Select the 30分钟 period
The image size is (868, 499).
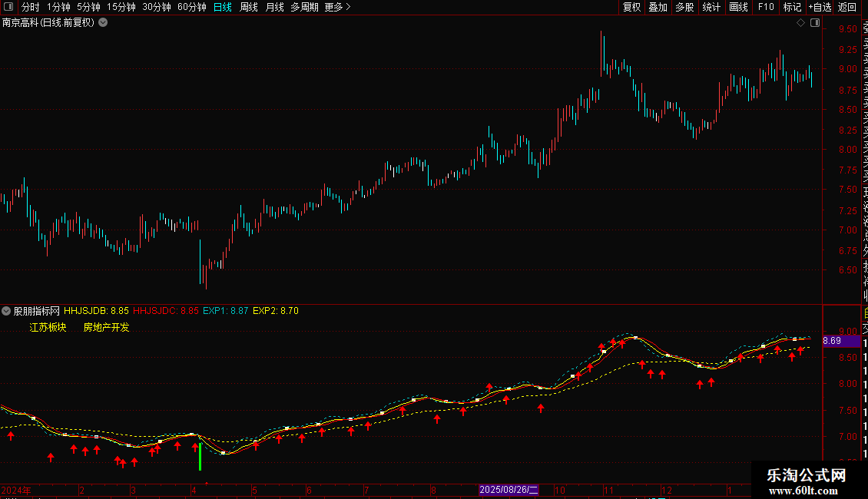tap(157, 7)
